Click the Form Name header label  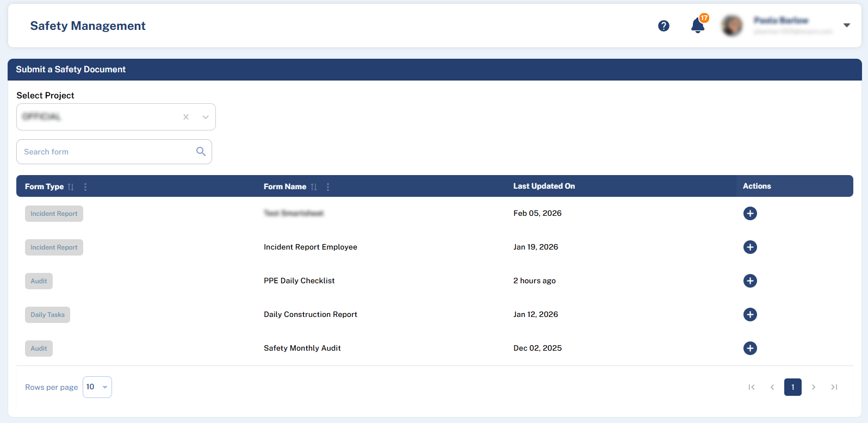pos(285,186)
